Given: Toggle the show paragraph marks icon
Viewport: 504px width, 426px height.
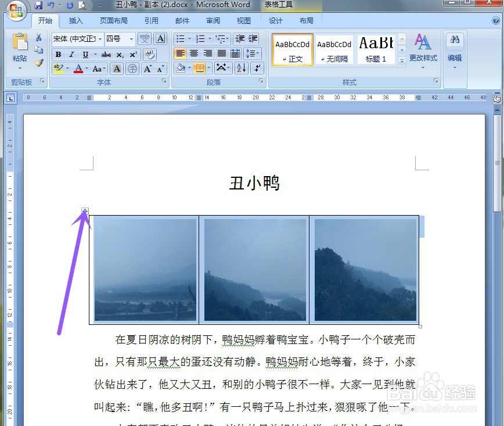Looking at the screenshot, I should point(257,67).
